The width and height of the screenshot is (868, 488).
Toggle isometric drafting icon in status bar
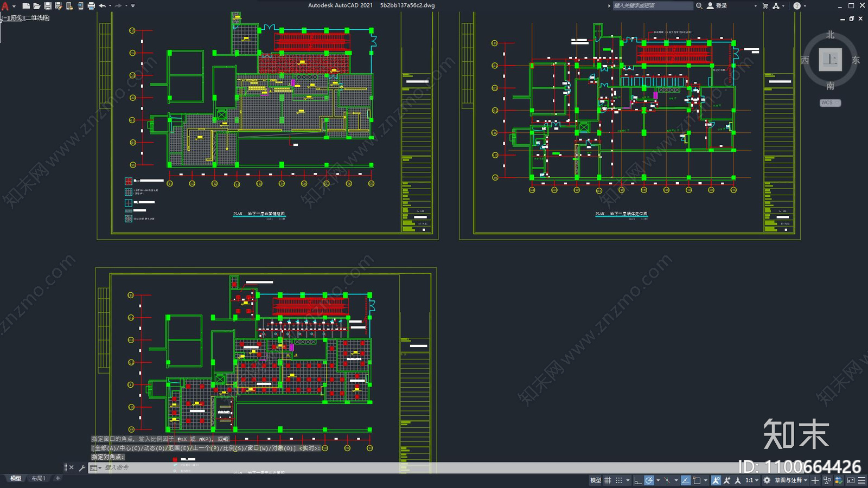[x=667, y=480]
